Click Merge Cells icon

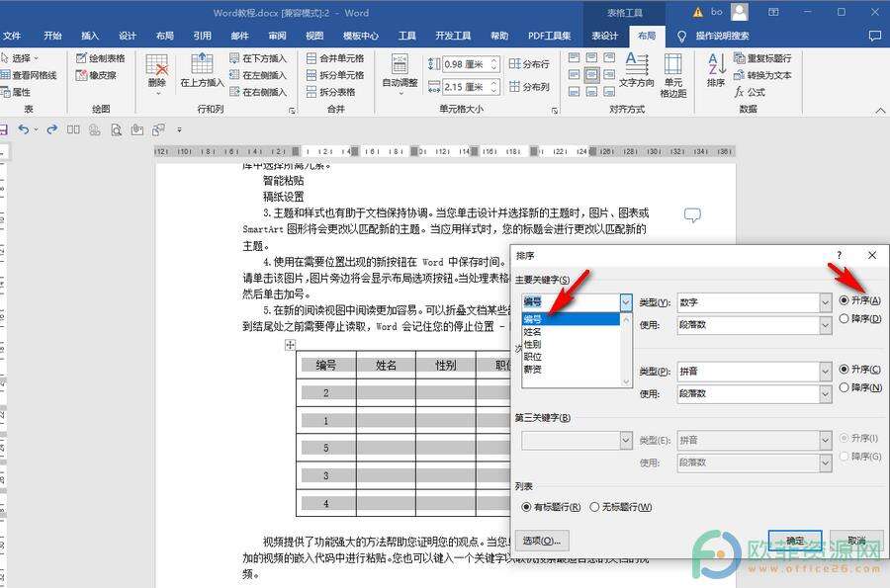pyautogui.click(x=335, y=58)
